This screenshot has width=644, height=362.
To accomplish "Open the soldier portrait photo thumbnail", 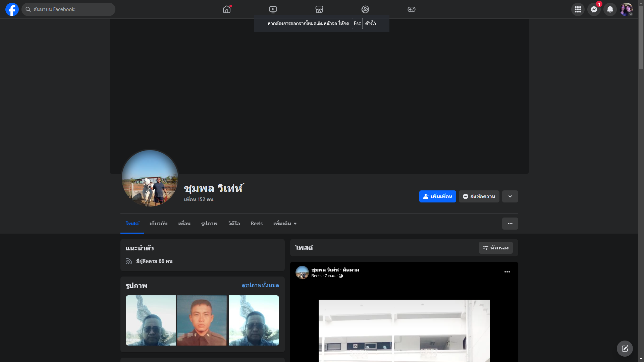I will coord(202,320).
